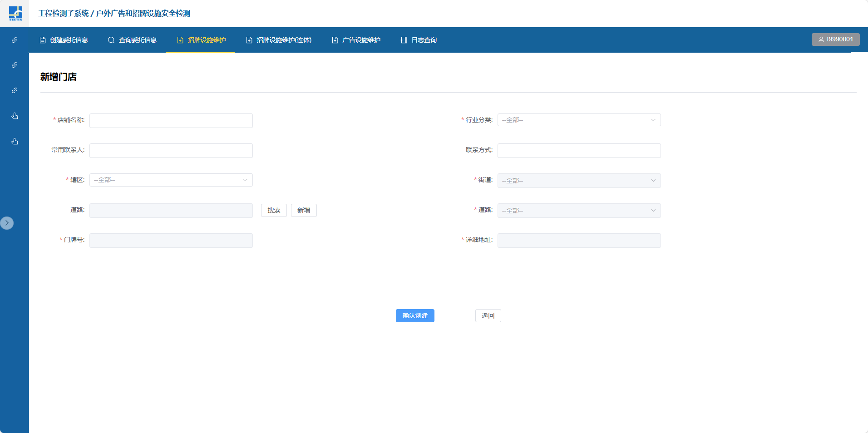Click the notebook icon beside 日志查询
The image size is (868, 433).
pyautogui.click(x=404, y=40)
